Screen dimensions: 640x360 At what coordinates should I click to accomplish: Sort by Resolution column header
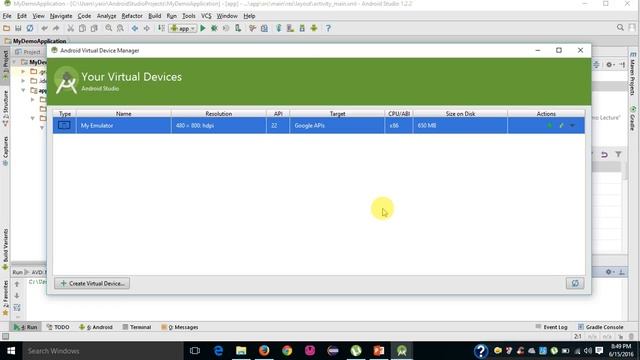pyautogui.click(x=219, y=113)
